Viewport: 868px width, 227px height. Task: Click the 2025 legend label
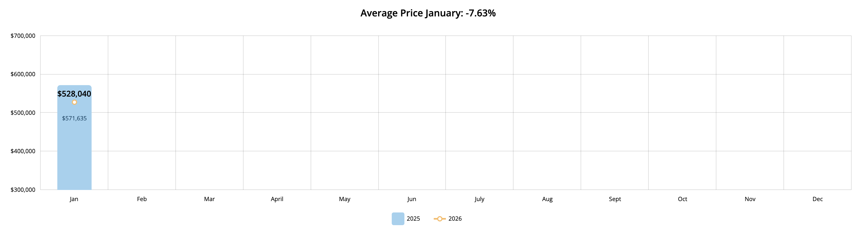[x=413, y=219]
